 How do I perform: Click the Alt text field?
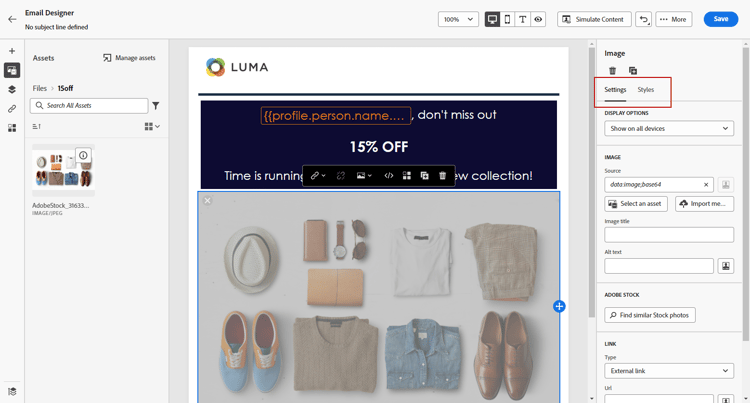click(659, 266)
